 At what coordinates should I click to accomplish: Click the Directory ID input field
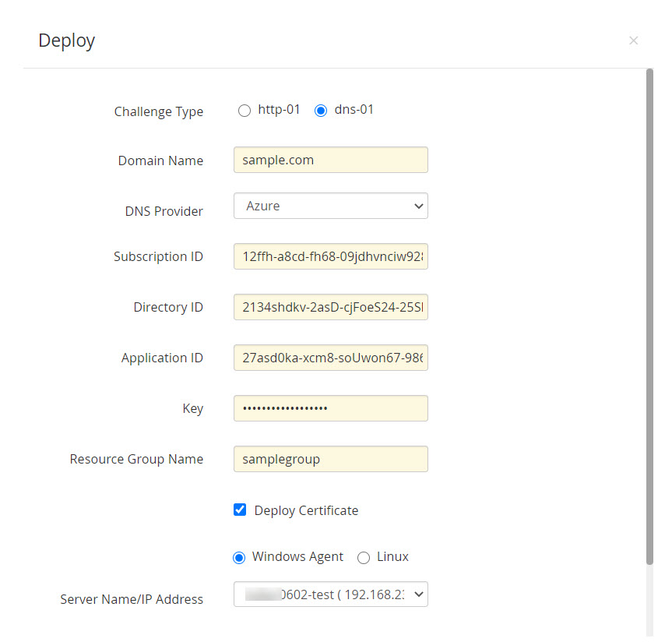coord(330,307)
